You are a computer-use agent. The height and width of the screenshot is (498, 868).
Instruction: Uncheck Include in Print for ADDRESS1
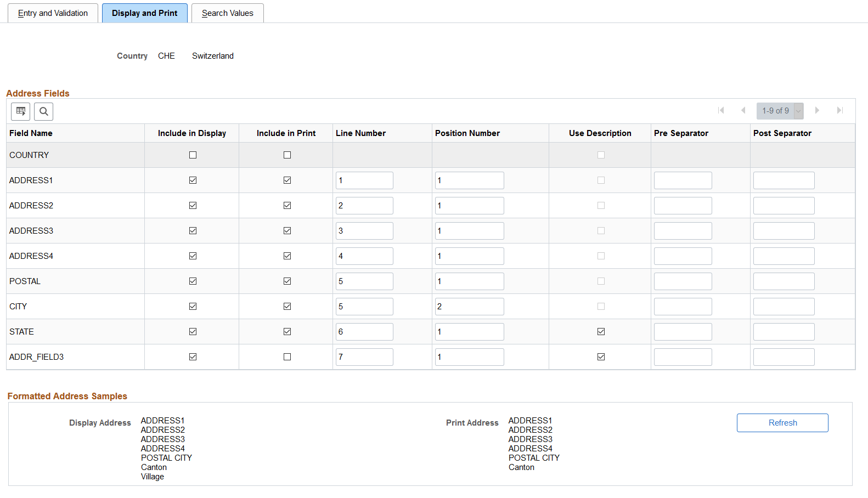click(287, 180)
